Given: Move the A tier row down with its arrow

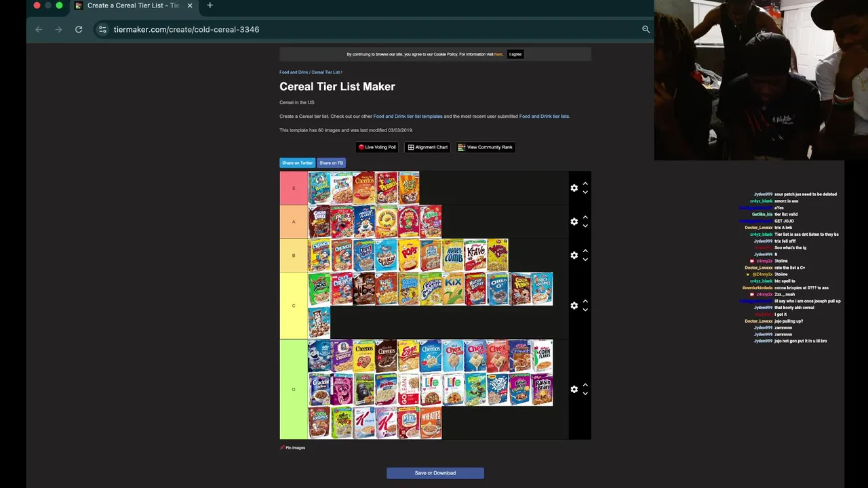Looking at the screenshot, I should 585,226.
